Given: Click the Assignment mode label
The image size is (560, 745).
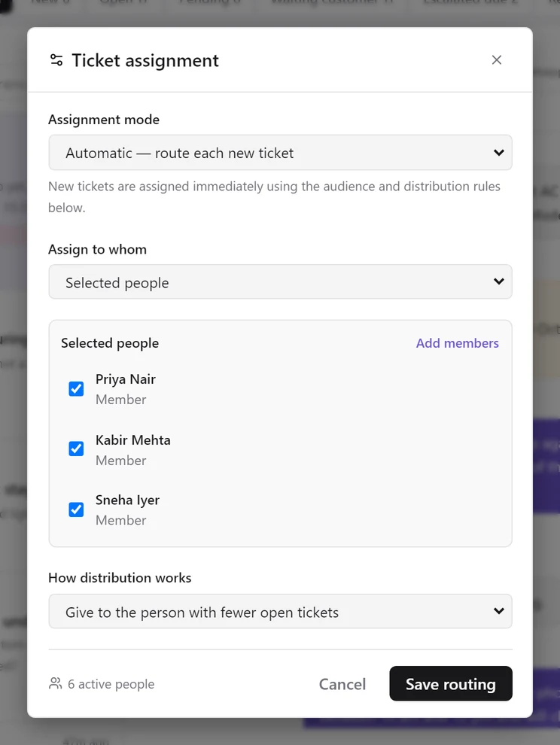Looking at the screenshot, I should pyautogui.click(x=104, y=120).
